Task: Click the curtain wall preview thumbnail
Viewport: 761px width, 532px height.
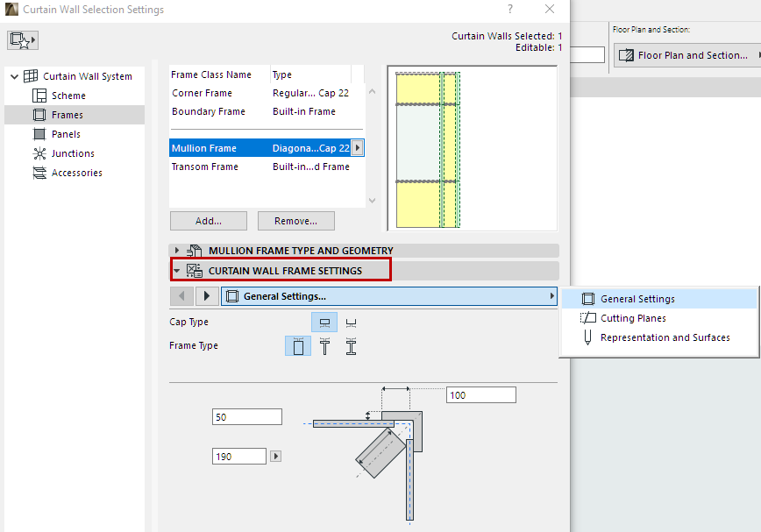Action: pos(473,148)
